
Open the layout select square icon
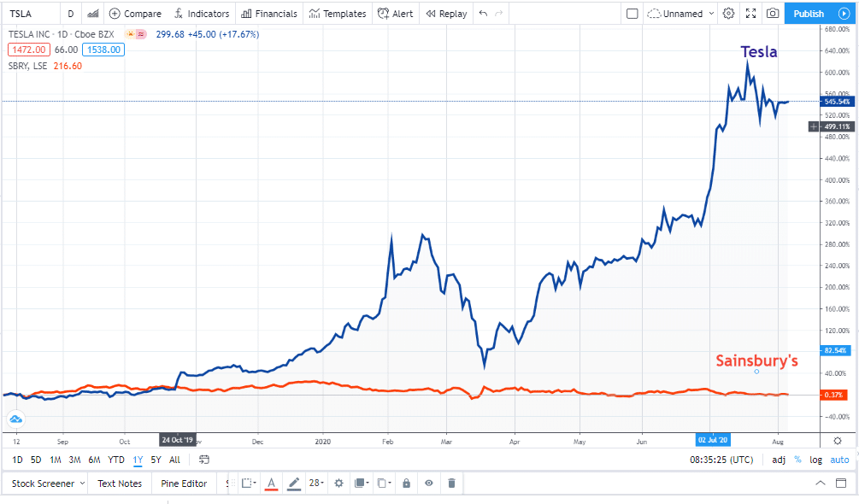point(632,14)
